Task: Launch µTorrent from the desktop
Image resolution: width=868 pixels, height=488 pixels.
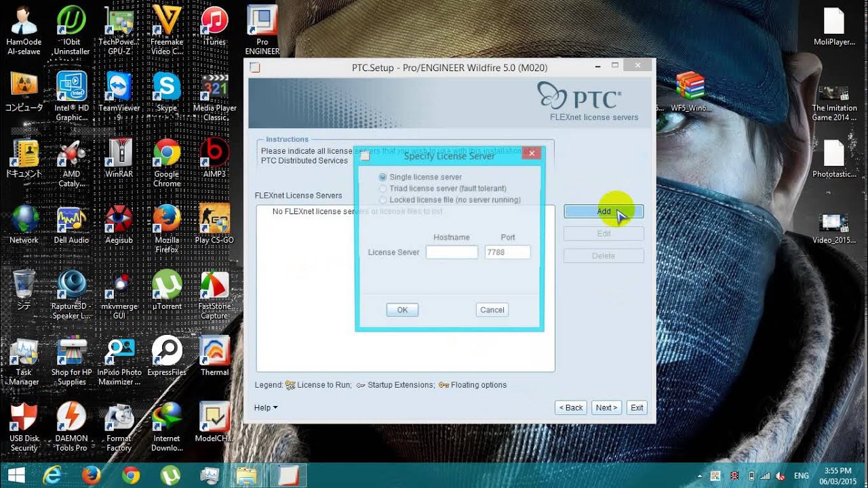Action: coord(167,291)
